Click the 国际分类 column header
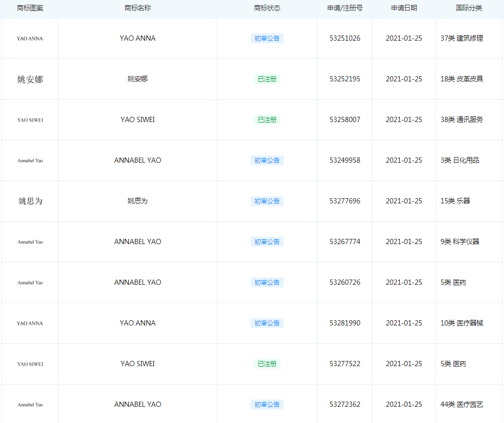Viewport: 504px width, 423px height. [469, 8]
